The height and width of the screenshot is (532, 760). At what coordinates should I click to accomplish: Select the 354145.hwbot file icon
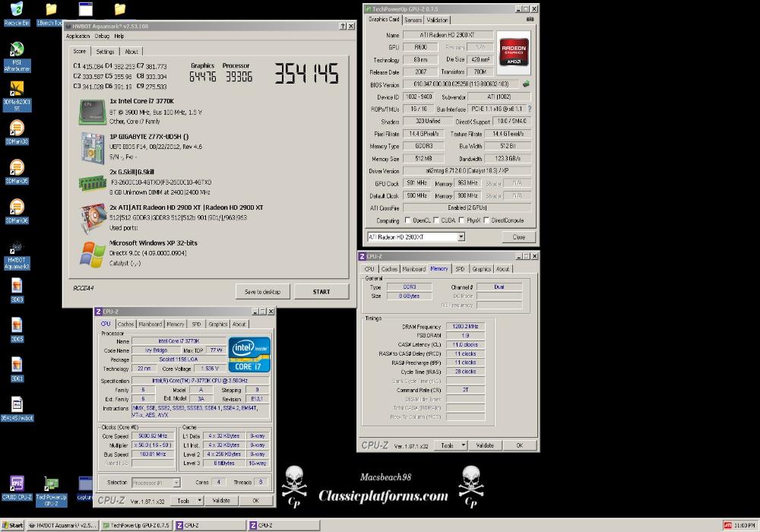[x=17, y=409]
